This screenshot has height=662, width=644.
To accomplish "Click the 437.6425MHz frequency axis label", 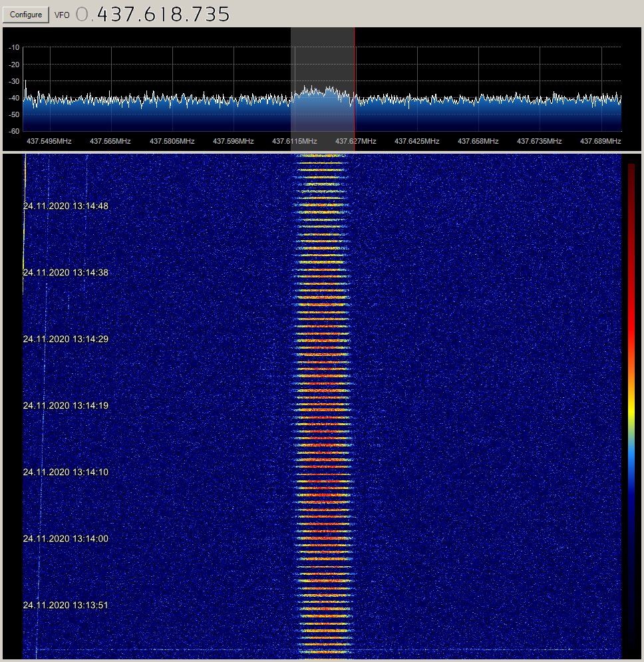I will [417, 142].
